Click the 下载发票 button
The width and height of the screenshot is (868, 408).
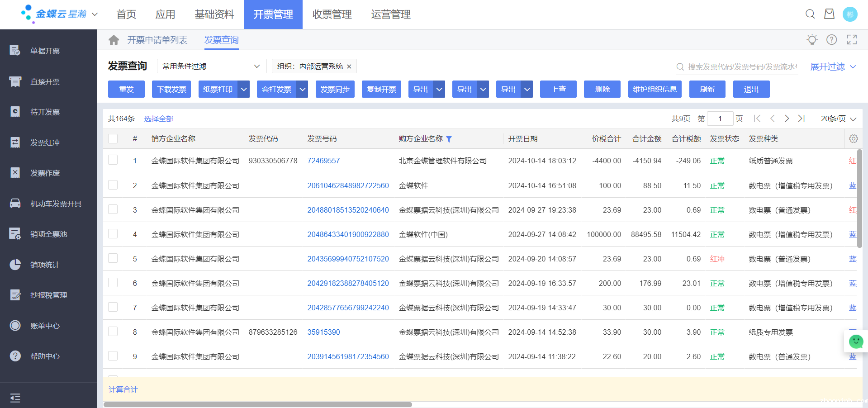click(171, 89)
